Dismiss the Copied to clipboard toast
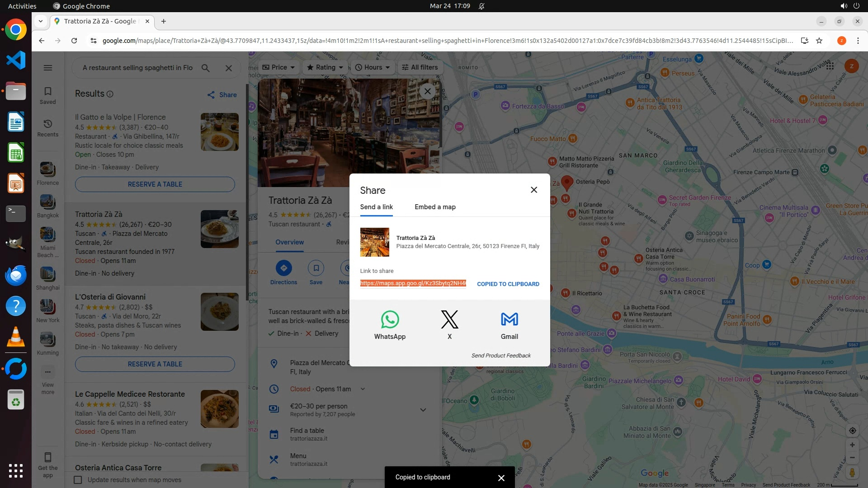868x488 pixels. [501, 478]
